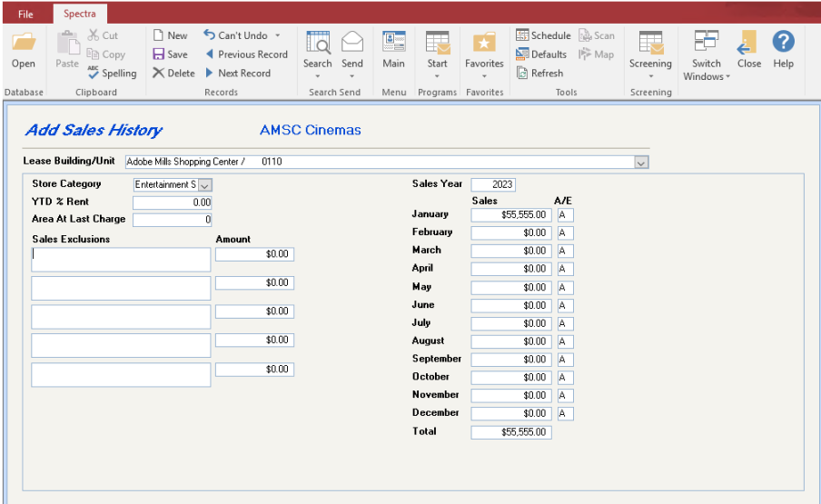Open the Main menu icon

click(394, 42)
